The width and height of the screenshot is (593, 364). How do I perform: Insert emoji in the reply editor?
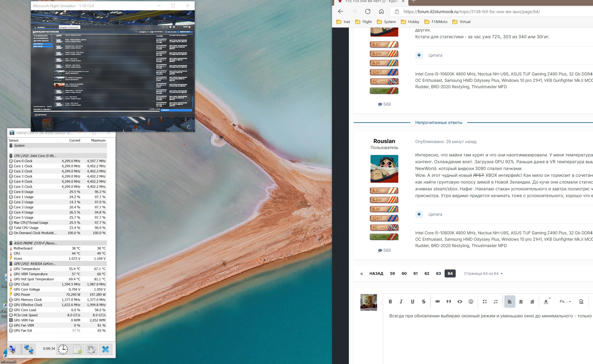(x=471, y=301)
